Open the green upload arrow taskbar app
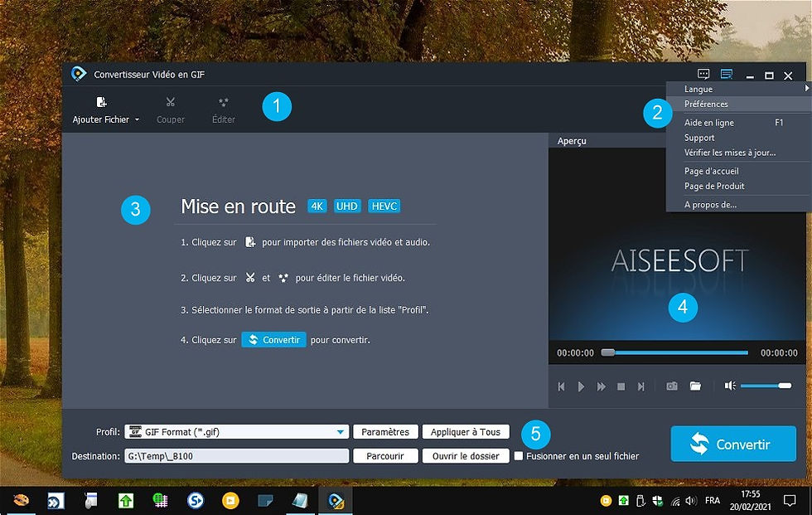This screenshot has width=812, height=515. [x=126, y=501]
